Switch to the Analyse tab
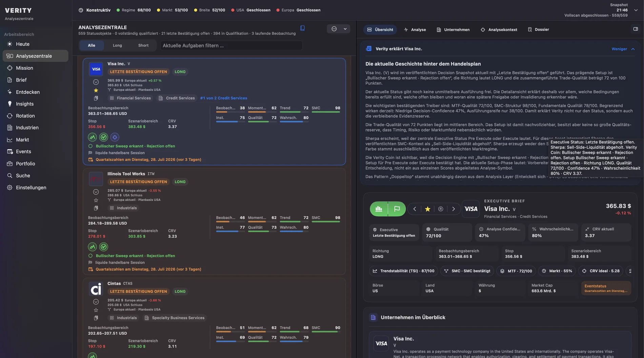 coord(415,30)
